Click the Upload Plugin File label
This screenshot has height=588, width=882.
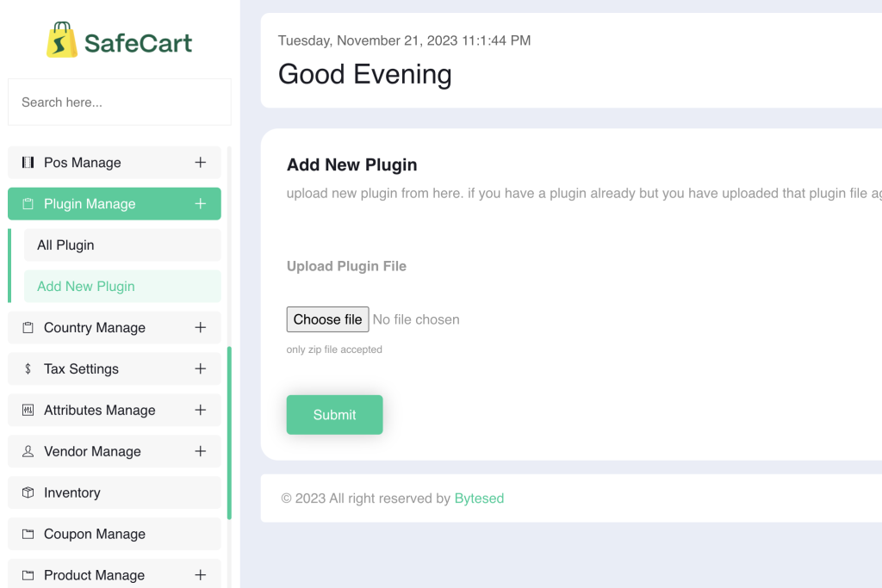[x=346, y=266]
